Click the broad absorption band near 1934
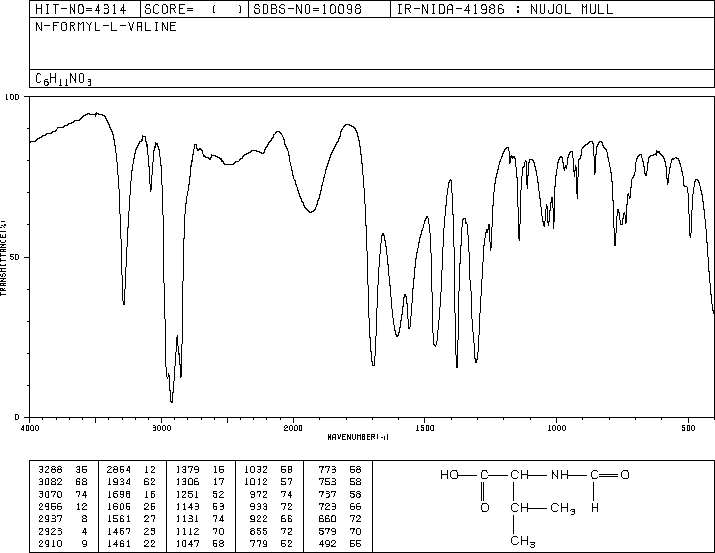Viewport: 715px width, 553px height. click(310, 212)
